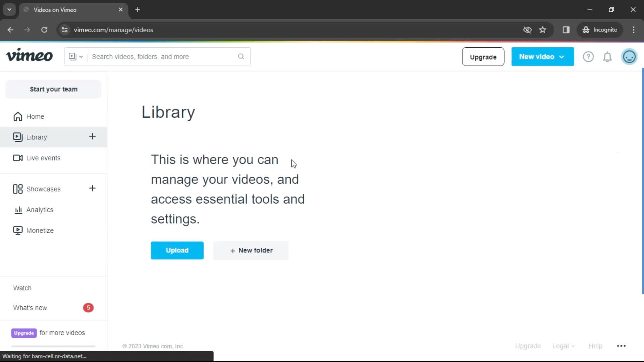Toggle the browser side panel
Image resolution: width=644 pixels, height=362 pixels.
566,30
